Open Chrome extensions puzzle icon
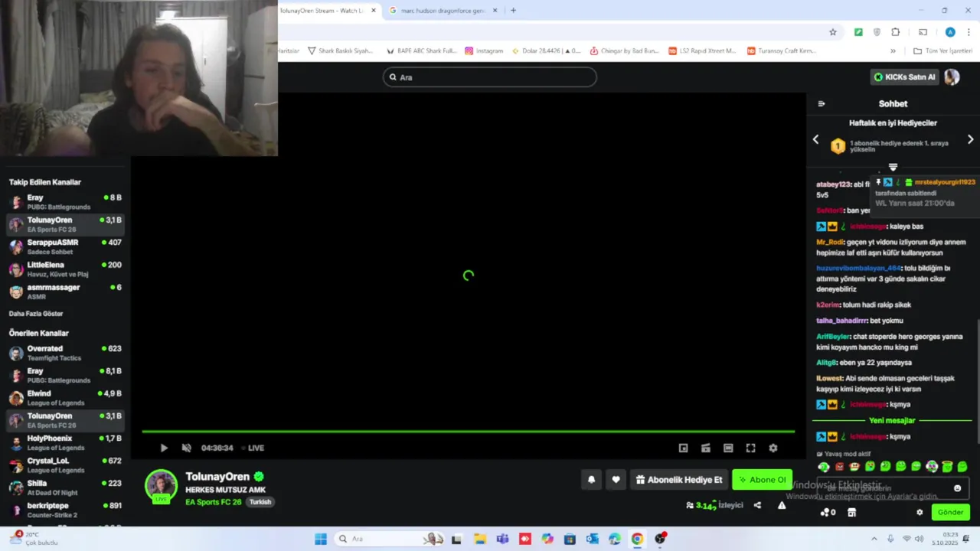 896,32
